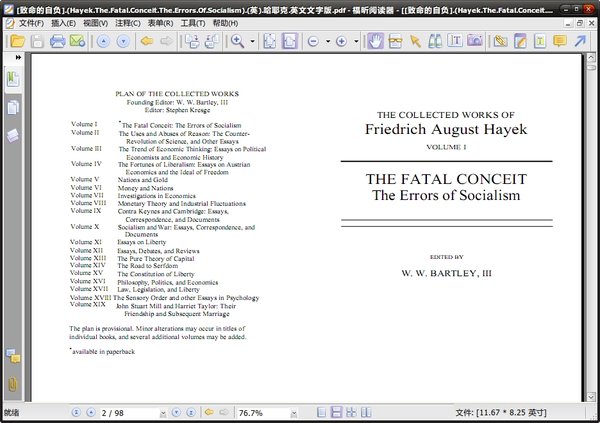Save the document with the floppy icon
Image resolution: width=600 pixels, height=423 pixels.
(37, 41)
